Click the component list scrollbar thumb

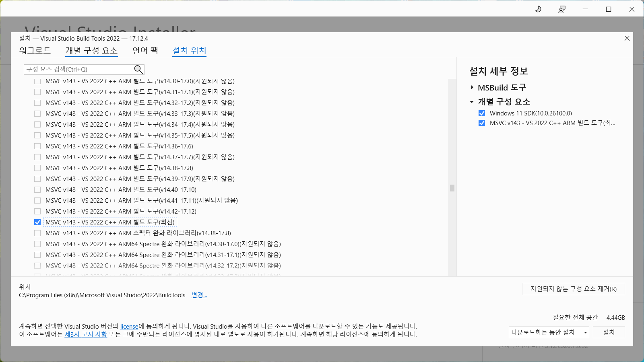pyautogui.click(x=452, y=188)
